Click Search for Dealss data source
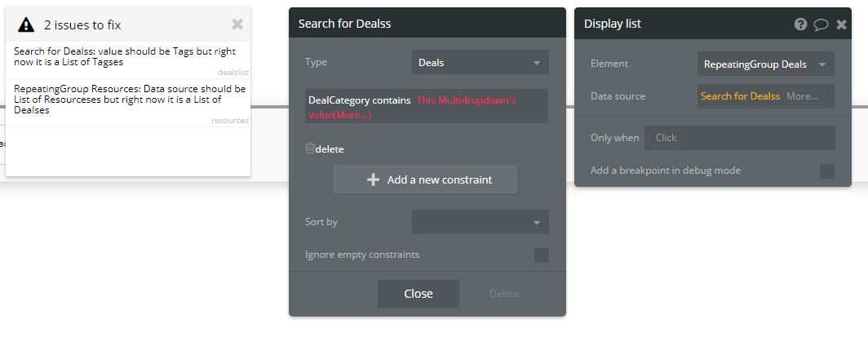 740,96
